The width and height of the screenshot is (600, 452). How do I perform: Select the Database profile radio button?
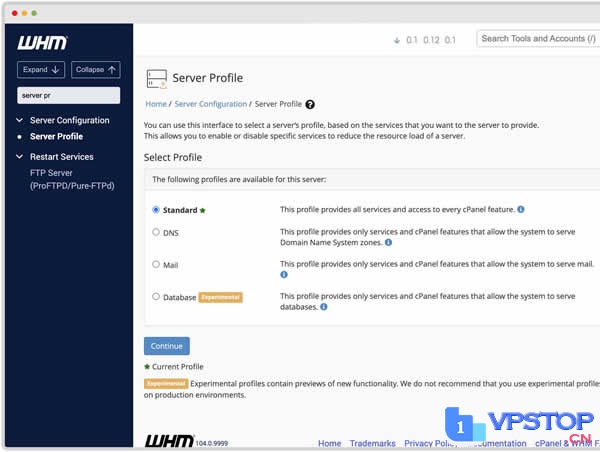(x=156, y=296)
